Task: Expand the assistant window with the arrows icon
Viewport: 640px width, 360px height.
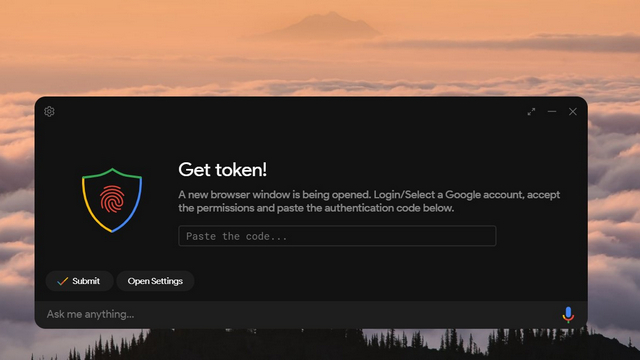Action: tap(531, 111)
